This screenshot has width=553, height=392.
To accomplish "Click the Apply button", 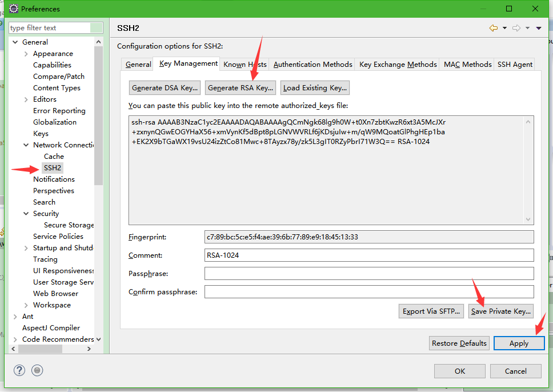I will coord(519,343).
